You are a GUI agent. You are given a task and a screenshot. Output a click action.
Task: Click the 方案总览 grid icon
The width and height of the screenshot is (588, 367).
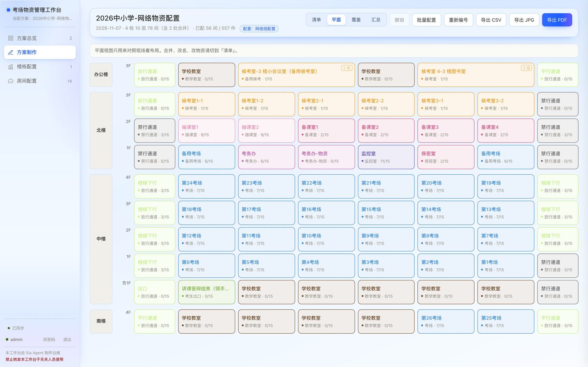11,38
